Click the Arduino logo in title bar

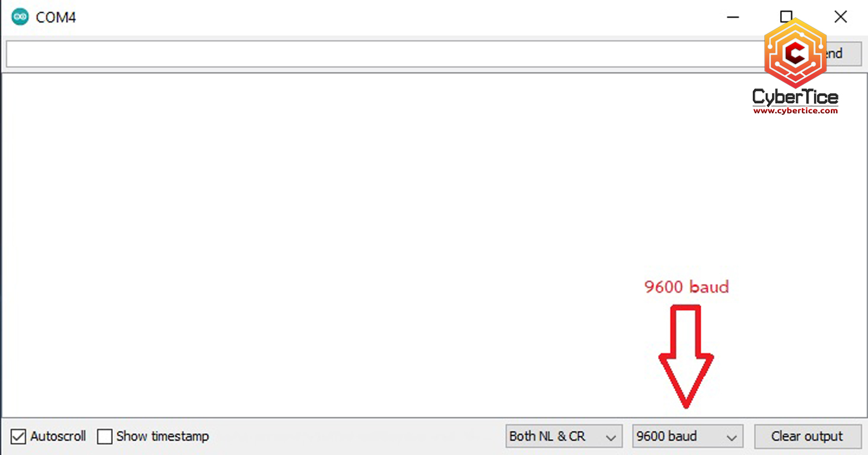[x=20, y=17]
